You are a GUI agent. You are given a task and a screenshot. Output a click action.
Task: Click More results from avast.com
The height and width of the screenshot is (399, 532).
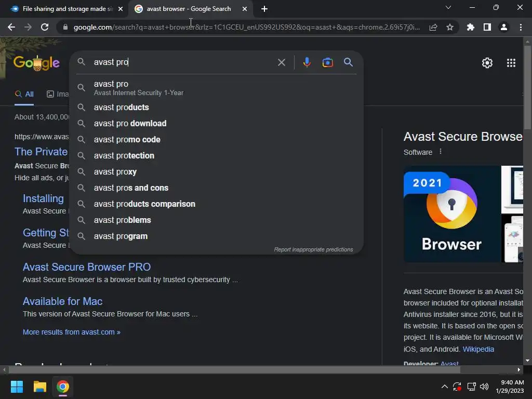[72, 332]
